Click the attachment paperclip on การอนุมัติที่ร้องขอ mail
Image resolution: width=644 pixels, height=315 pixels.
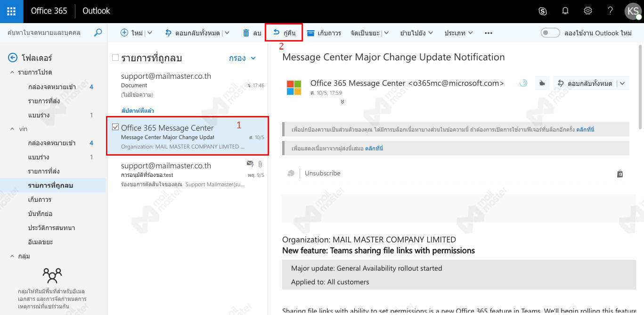coord(260,164)
